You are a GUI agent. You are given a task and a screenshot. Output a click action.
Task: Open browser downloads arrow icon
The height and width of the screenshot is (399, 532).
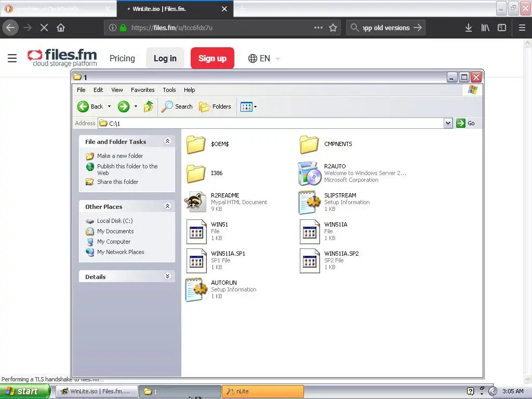coord(469,28)
